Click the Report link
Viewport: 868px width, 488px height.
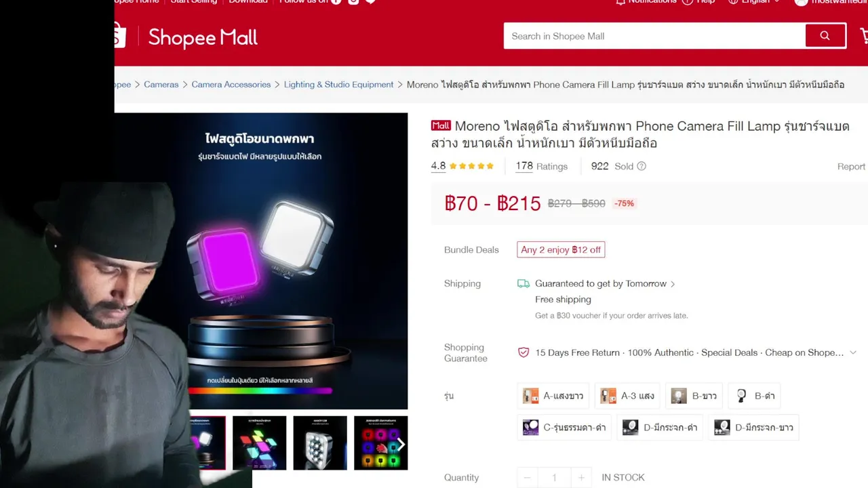[x=851, y=167]
